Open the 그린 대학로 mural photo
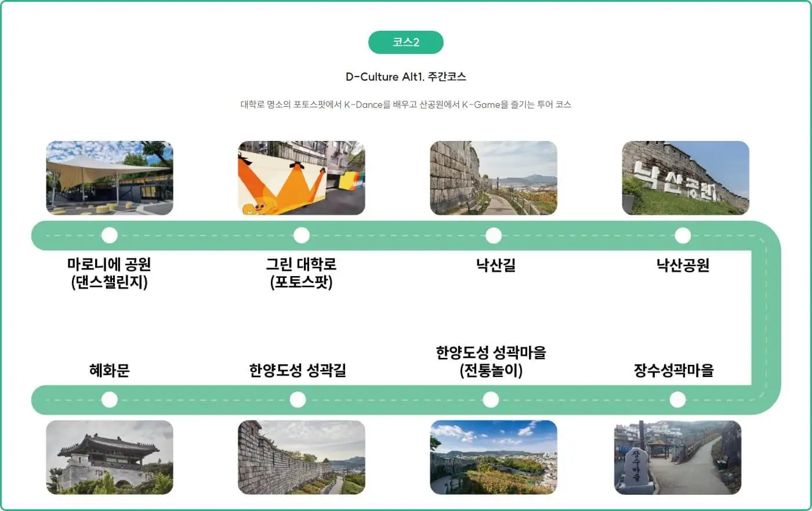The image size is (812, 511). point(301,178)
